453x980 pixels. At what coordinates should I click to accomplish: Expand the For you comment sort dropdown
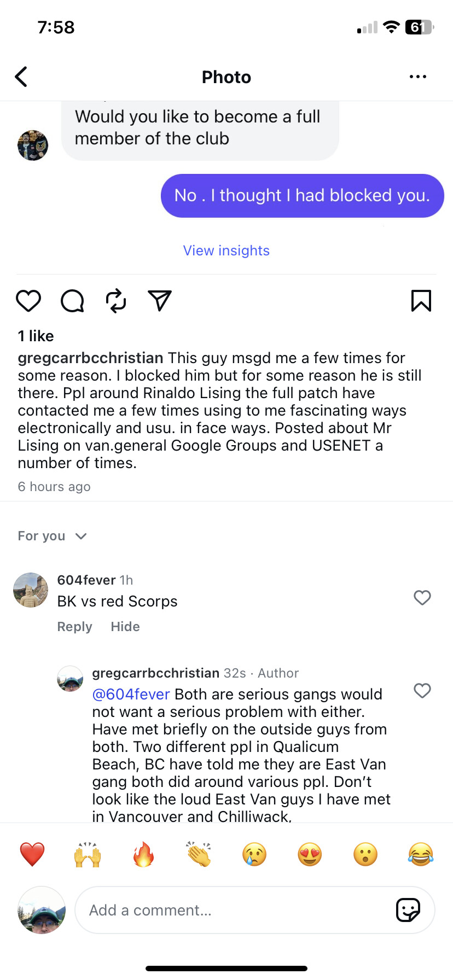(53, 536)
